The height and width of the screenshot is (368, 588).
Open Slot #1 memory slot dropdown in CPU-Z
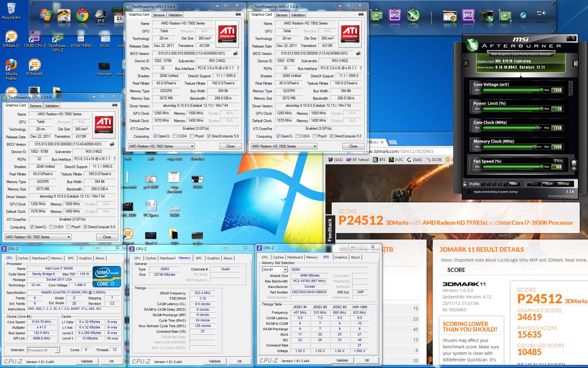coord(275,270)
